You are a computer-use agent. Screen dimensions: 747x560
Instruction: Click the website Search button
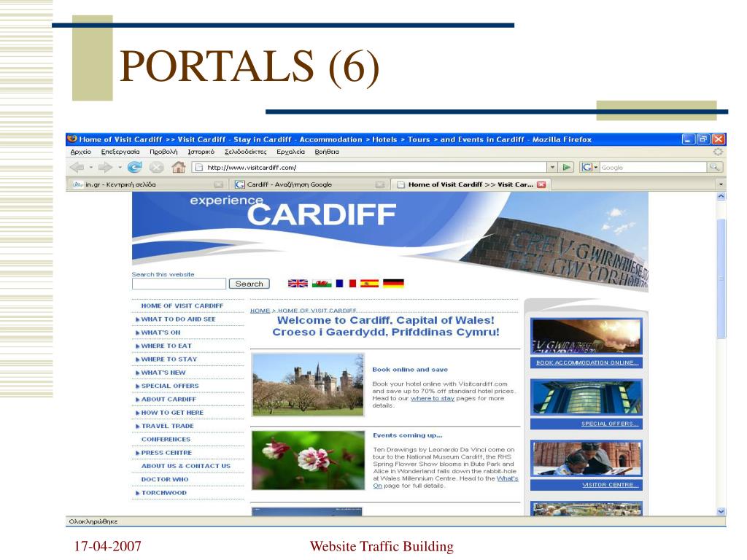(x=249, y=284)
